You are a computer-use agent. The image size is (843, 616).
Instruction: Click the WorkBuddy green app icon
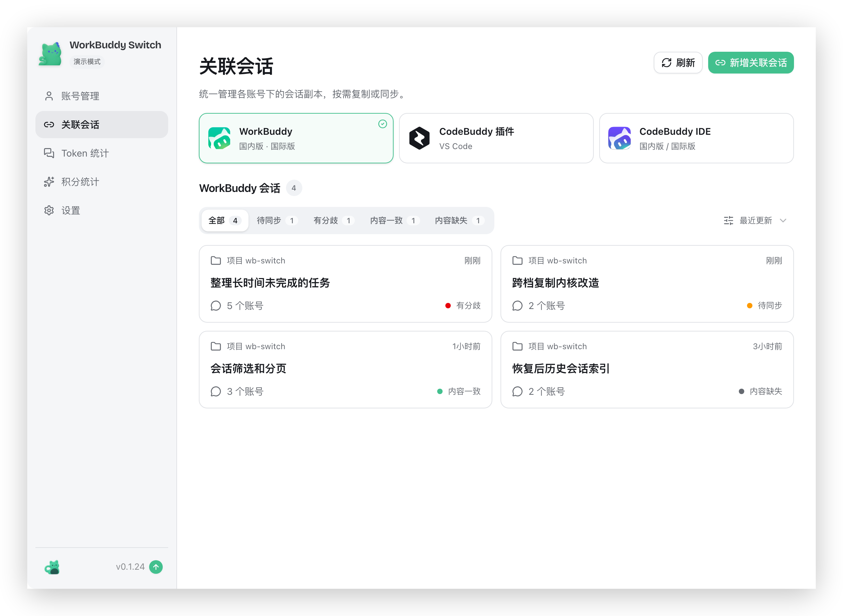[219, 138]
